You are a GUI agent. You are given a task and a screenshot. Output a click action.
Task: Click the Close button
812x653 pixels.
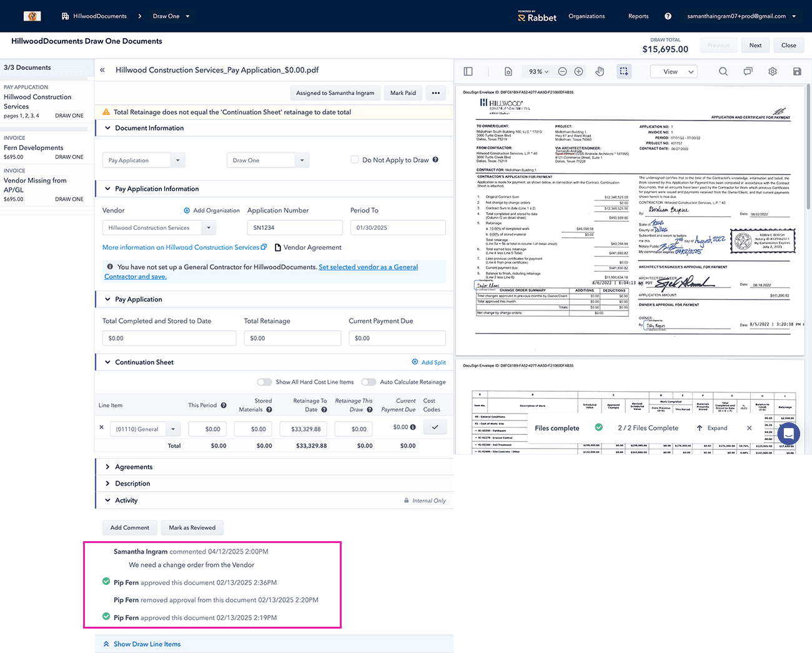pyautogui.click(x=789, y=45)
